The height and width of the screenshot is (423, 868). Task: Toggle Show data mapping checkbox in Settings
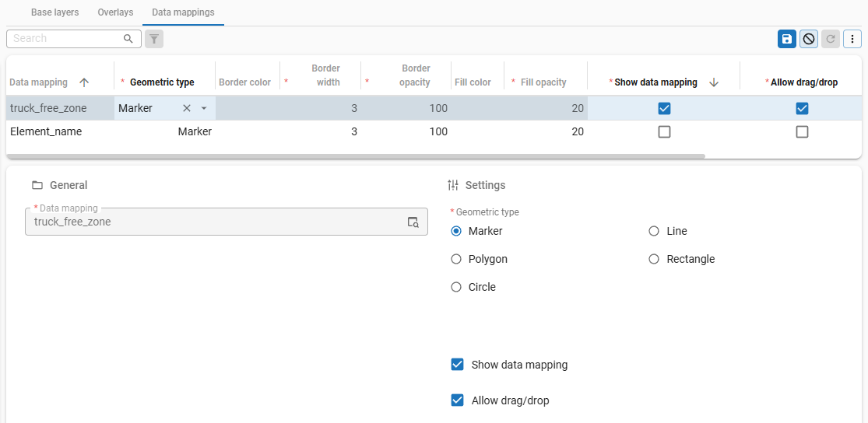pos(458,365)
